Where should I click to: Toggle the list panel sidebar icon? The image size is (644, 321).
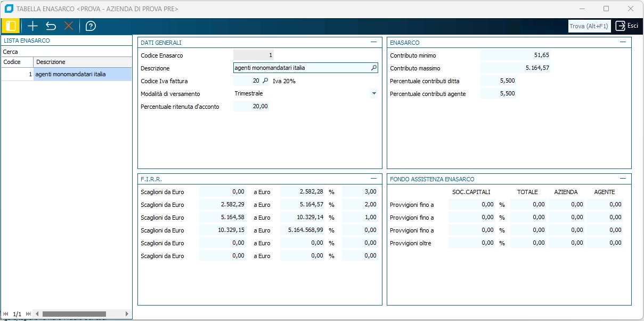click(11, 26)
